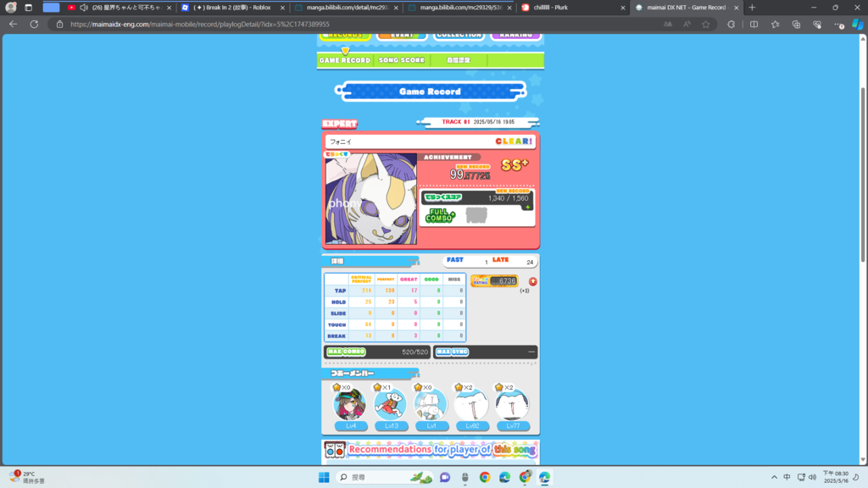Click the Lv13 tour member avatar
The image size is (868, 488).
[x=390, y=404]
